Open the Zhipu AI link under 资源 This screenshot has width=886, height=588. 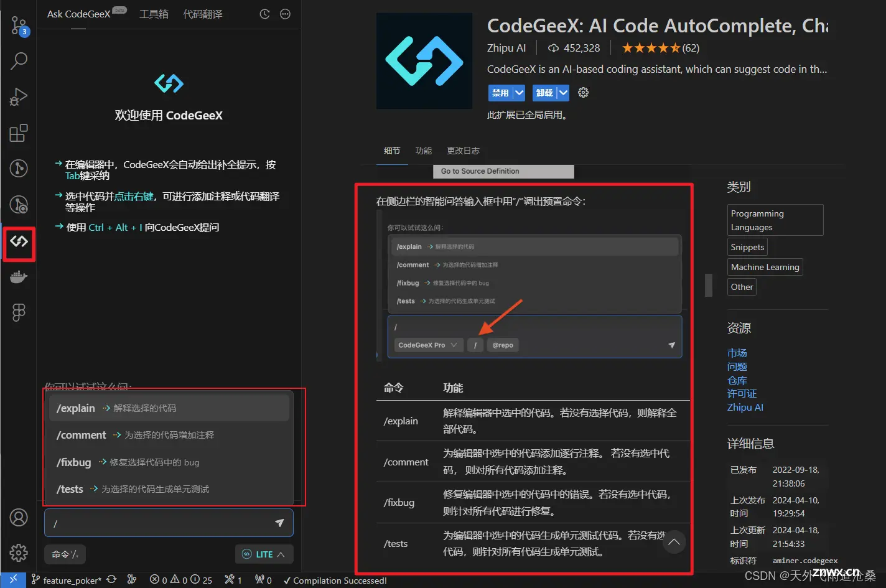tap(745, 407)
